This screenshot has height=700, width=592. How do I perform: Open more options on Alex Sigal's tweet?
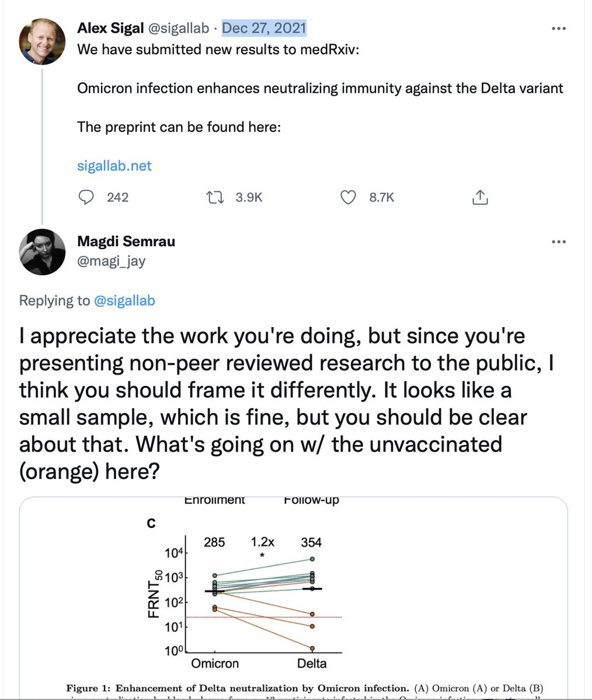click(558, 28)
